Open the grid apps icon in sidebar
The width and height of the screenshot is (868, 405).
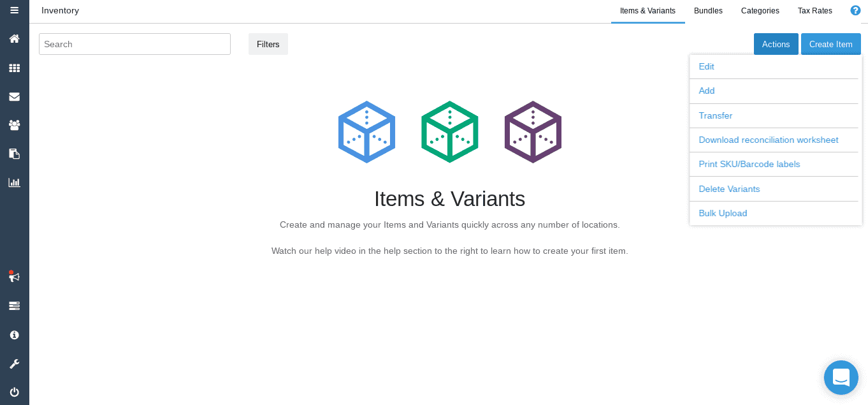click(14, 68)
